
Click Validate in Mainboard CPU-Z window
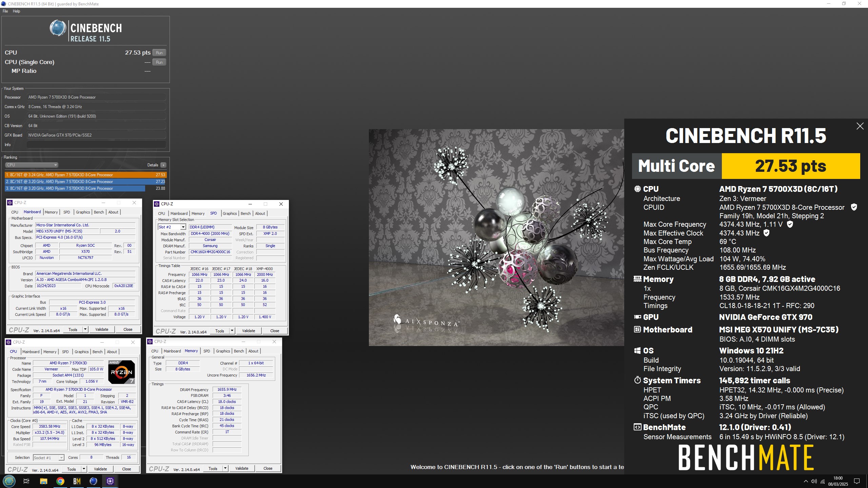tap(102, 329)
